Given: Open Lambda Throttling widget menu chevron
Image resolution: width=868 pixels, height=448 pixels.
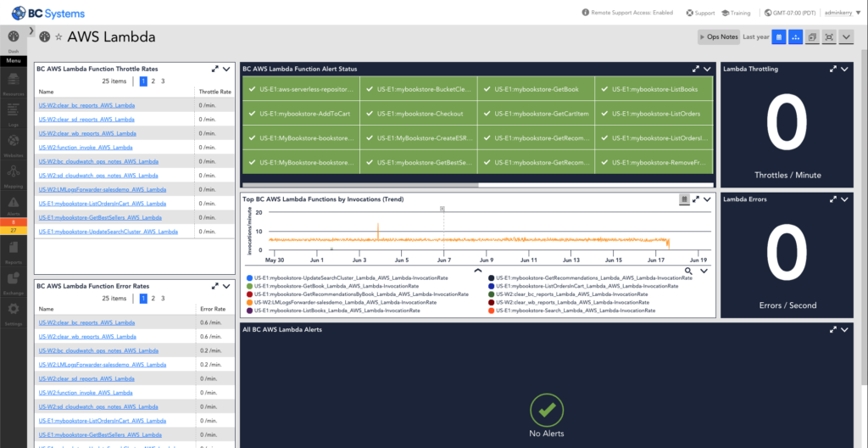Looking at the screenshot, I should 844,70.
